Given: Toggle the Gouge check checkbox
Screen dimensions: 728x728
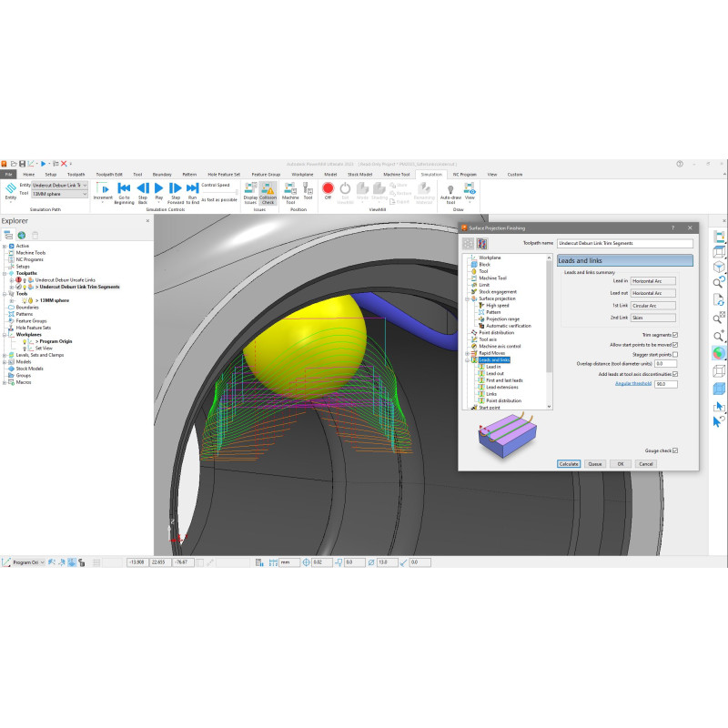Looking at the screenshot, I should click(x=675, y=450).
